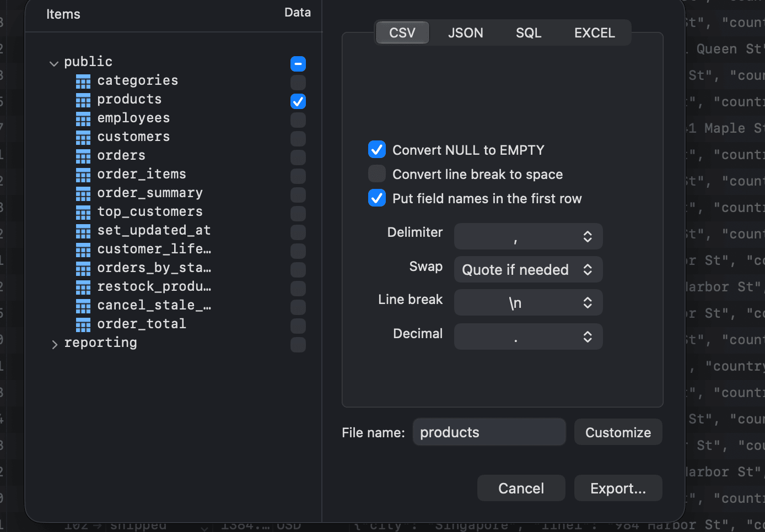This screenshot has height=532, width=765.
Task: Focus the File name input field
Action: (489, 432)
